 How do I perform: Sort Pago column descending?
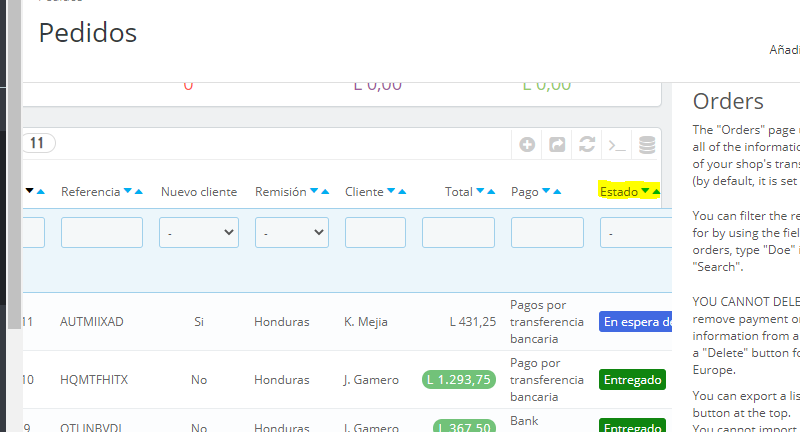click(546, 191)
